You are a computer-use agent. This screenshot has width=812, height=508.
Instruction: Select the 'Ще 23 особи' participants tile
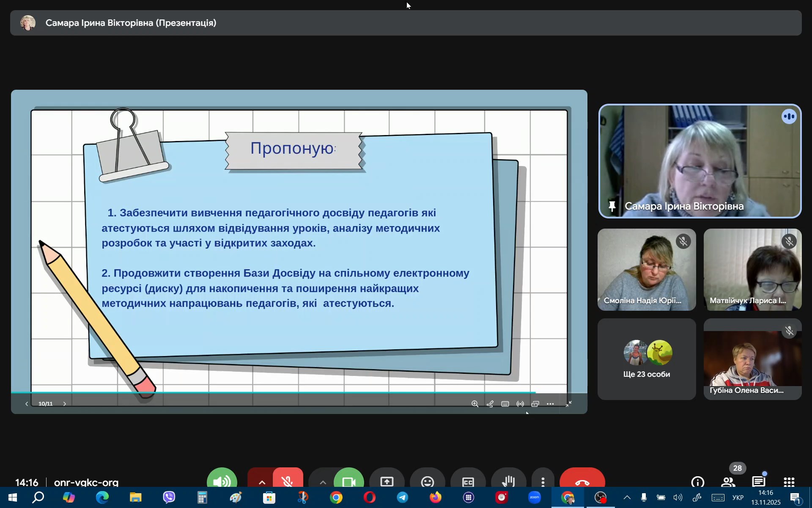click(646, 359)
